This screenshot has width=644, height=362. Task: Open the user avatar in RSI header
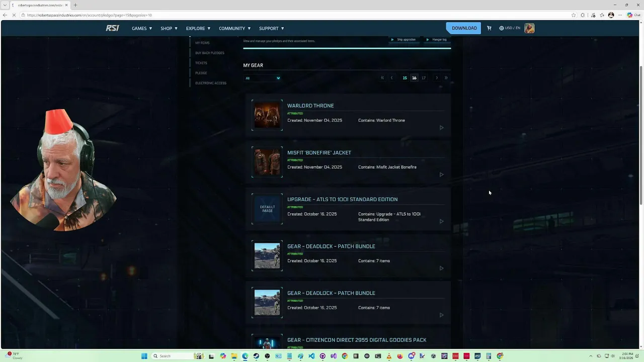point(529,28)
